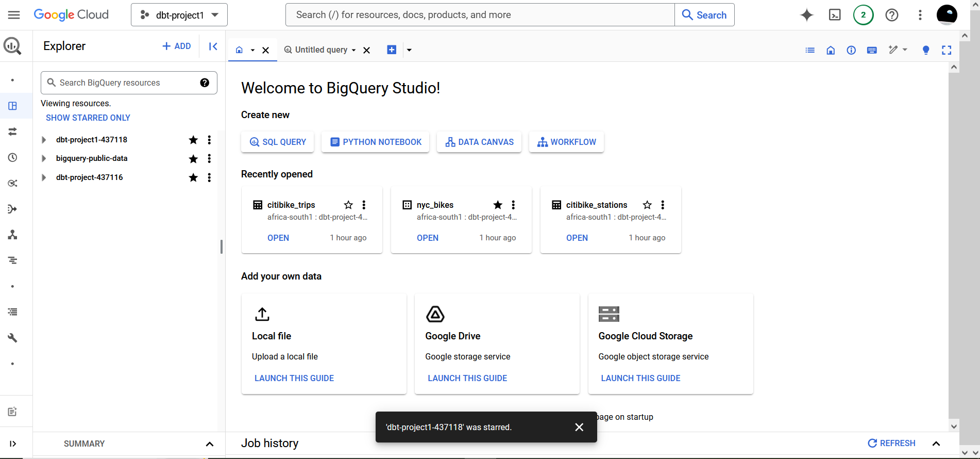This screenshot has height=459, width=980.
Task: Activate Cloud Shell terminal icon
Action: click(835, 15)
